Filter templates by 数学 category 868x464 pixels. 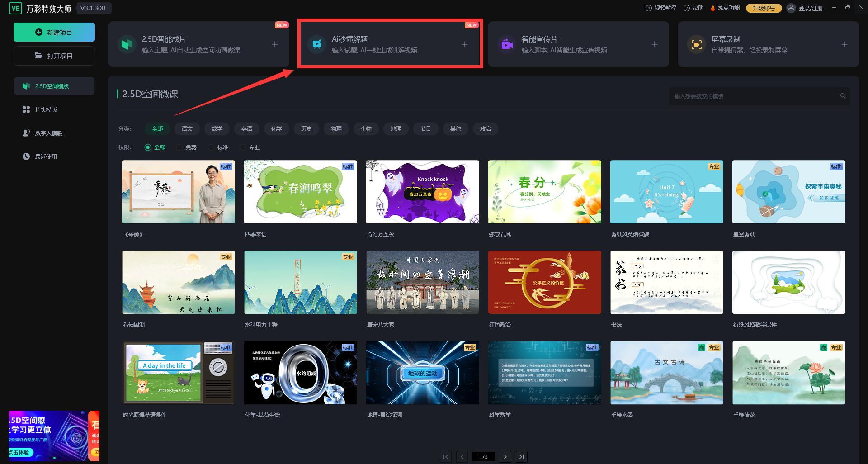217,129
